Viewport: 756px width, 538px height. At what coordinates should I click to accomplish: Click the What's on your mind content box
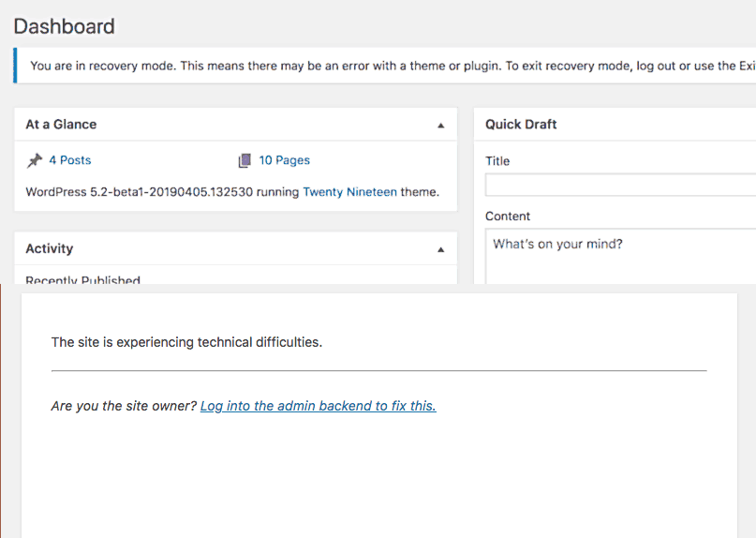tap(620, 257)
